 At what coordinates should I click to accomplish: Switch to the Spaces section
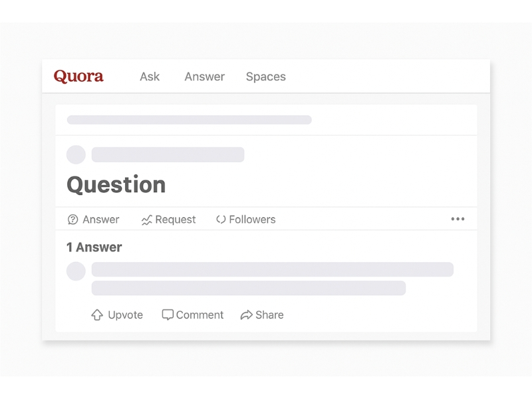pos(265,76)
